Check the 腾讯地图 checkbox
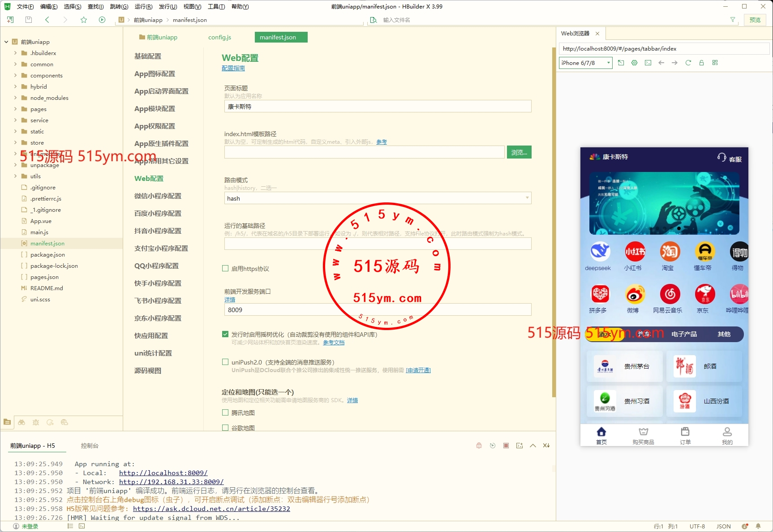The image size is (773, 532). pyautogui.click(x=225, y=413)
